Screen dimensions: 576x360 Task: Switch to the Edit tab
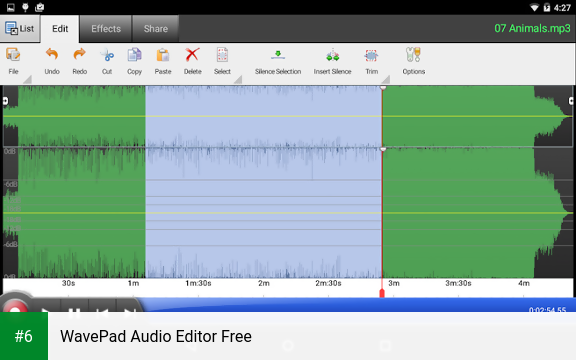click(60, 29)
